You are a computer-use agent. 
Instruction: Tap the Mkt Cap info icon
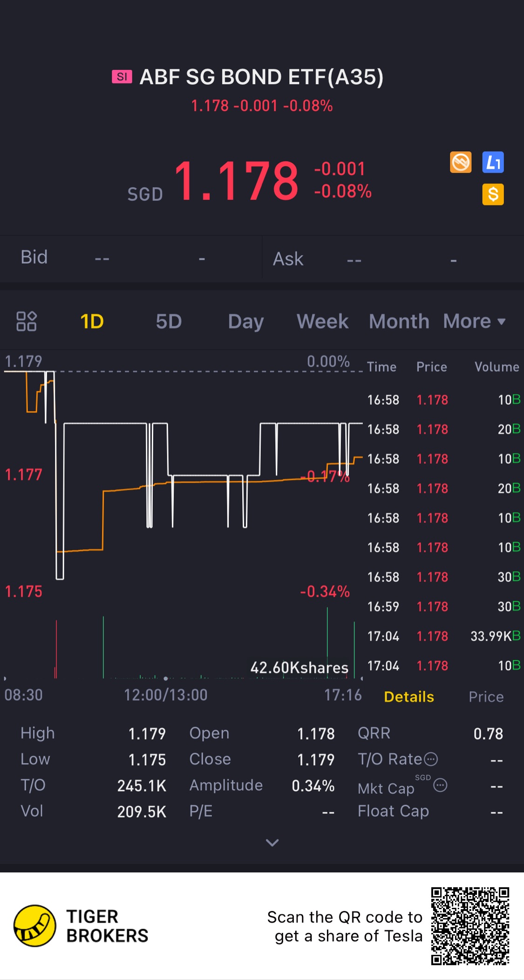(440, 786)
